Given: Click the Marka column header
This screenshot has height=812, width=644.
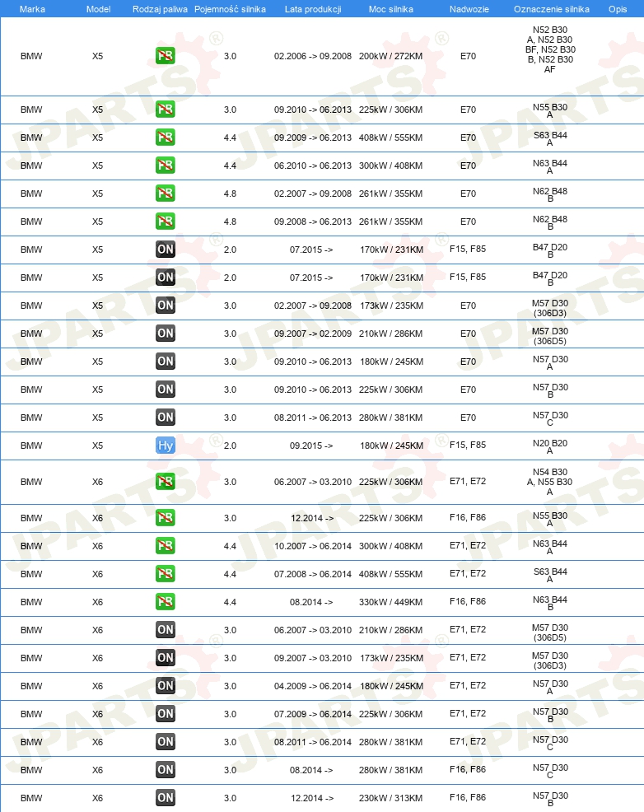Looking at the screenshot, I should click(x=32, y=9).
